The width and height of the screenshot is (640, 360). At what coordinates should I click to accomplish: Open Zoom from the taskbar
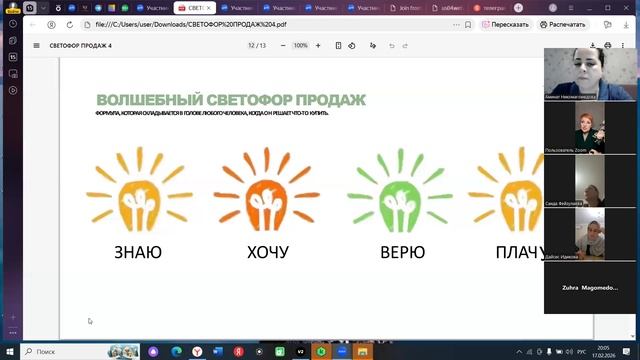(342, 351)
